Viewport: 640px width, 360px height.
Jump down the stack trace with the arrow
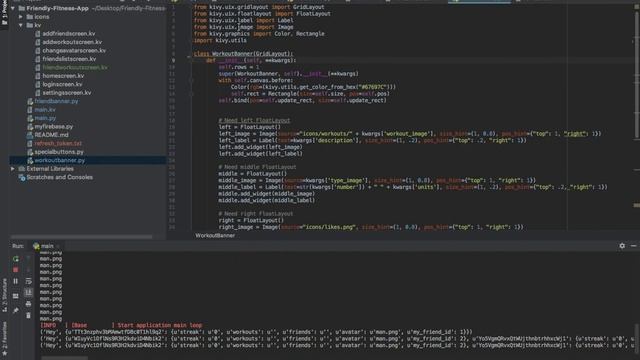28,270
